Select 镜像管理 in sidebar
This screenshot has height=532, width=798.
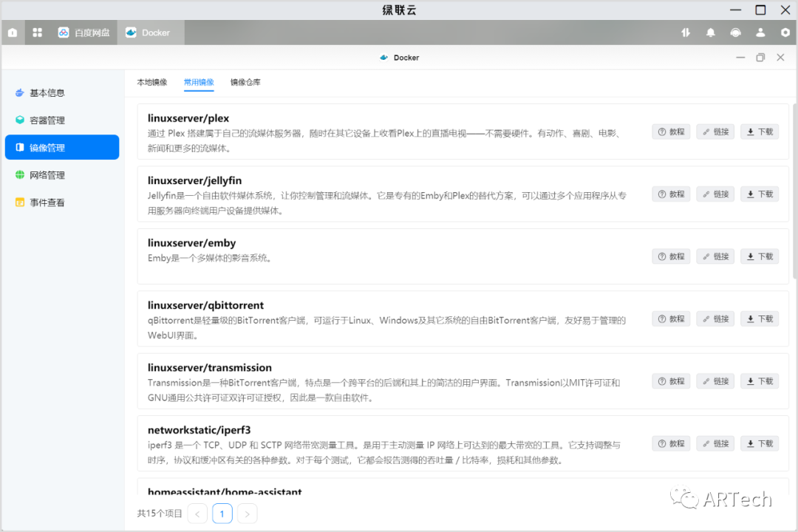(x=62, y=148)
